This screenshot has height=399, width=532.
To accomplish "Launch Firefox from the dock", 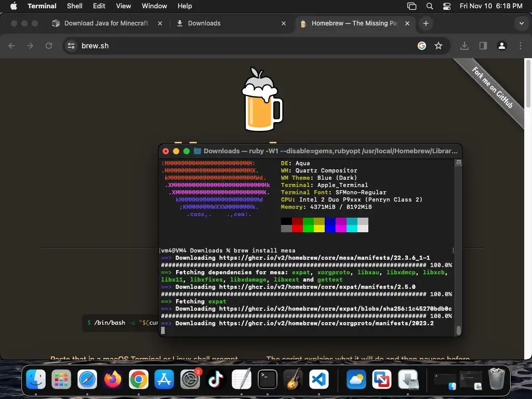I will tap(113, 379).
